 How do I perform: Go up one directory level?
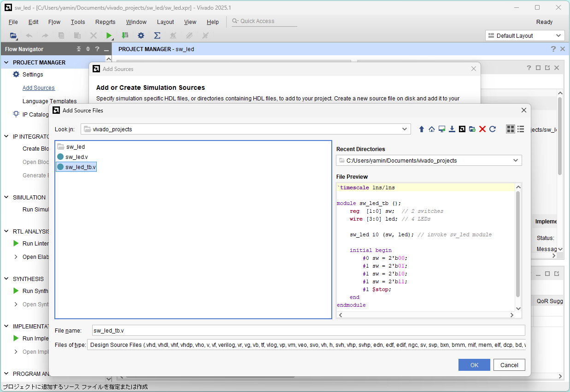point(421,129)
